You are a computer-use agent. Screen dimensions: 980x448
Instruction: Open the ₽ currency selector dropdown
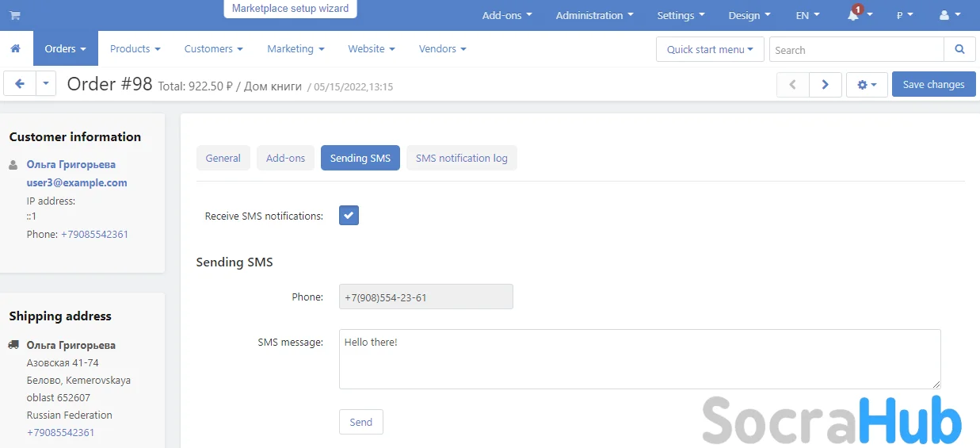(905, 16)
